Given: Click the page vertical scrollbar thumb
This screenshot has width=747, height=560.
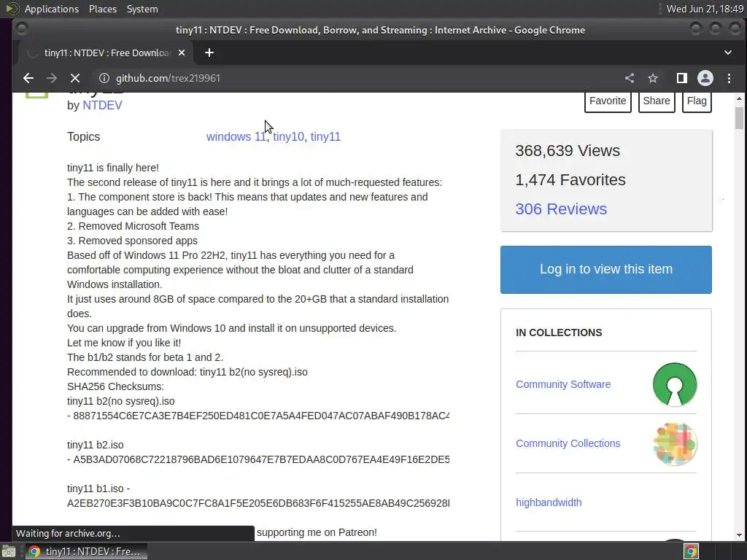Looking at the screenshot, I should tap(739, 118).
